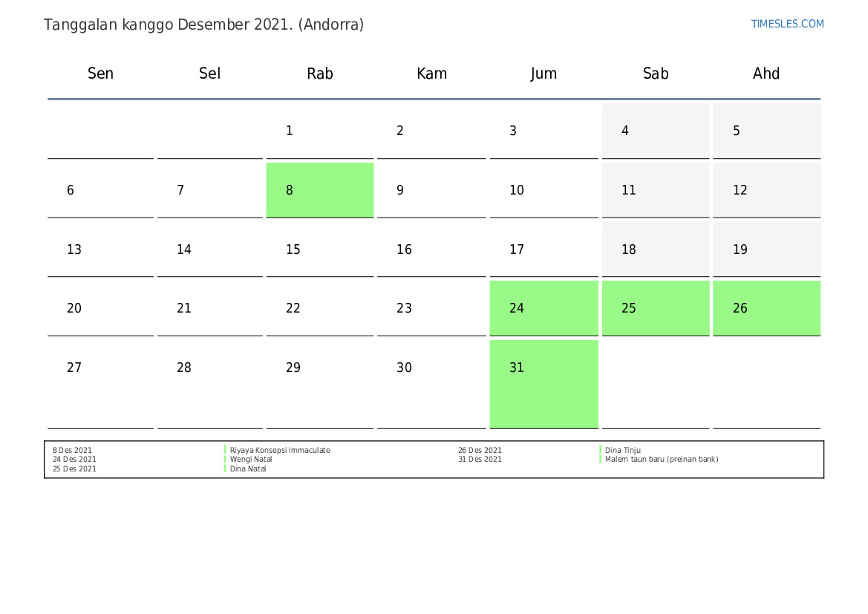This screenshot has height=614, width=868.
Task: Select the 'Jum' weekday header
Action: click(x=544, y=74)
